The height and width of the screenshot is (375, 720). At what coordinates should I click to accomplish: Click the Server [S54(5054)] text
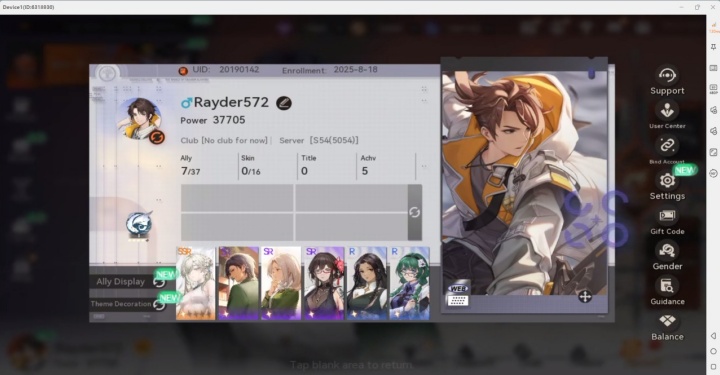[319, 140]
